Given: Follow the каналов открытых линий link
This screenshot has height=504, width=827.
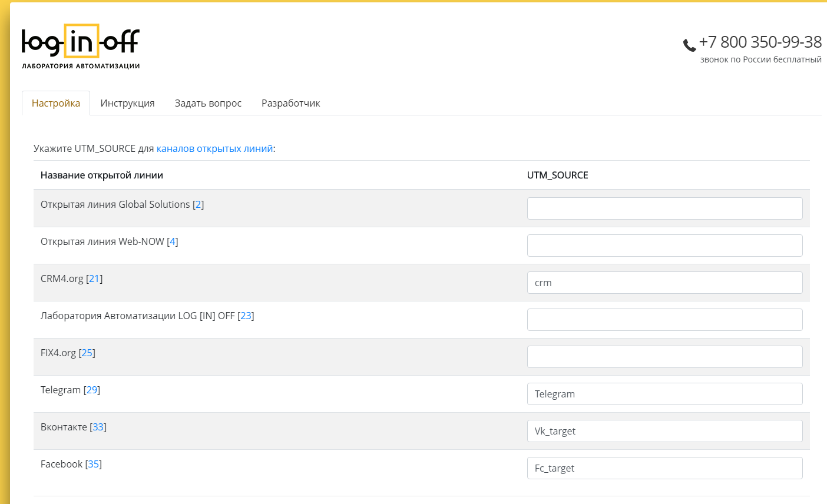Looking at the screenshot, I should pos(214,148).
